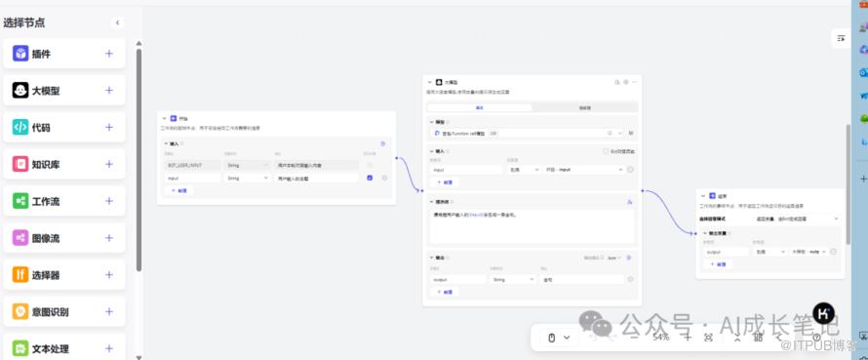
Task: Enable the Bot对话历史 checkbox
Action: (x=606, y=151)
